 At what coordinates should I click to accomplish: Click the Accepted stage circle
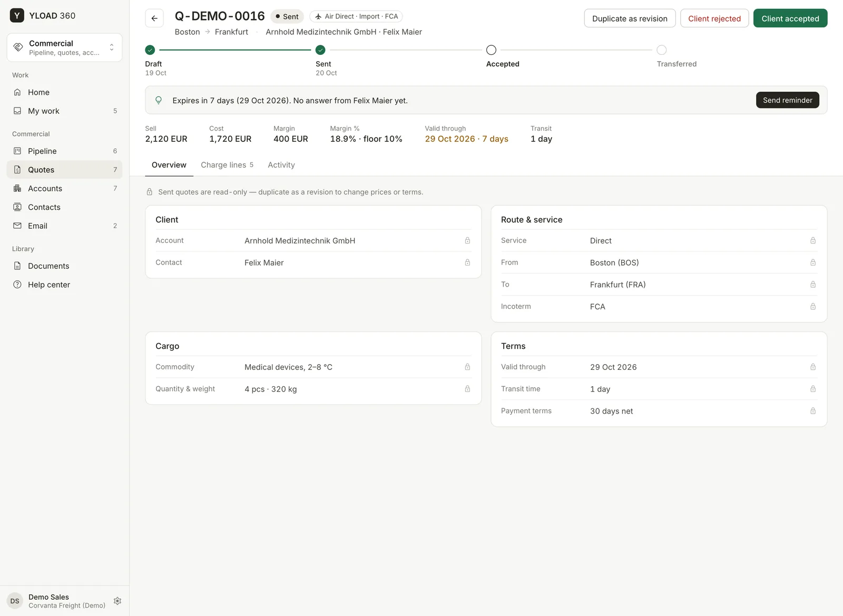point(491,50)
